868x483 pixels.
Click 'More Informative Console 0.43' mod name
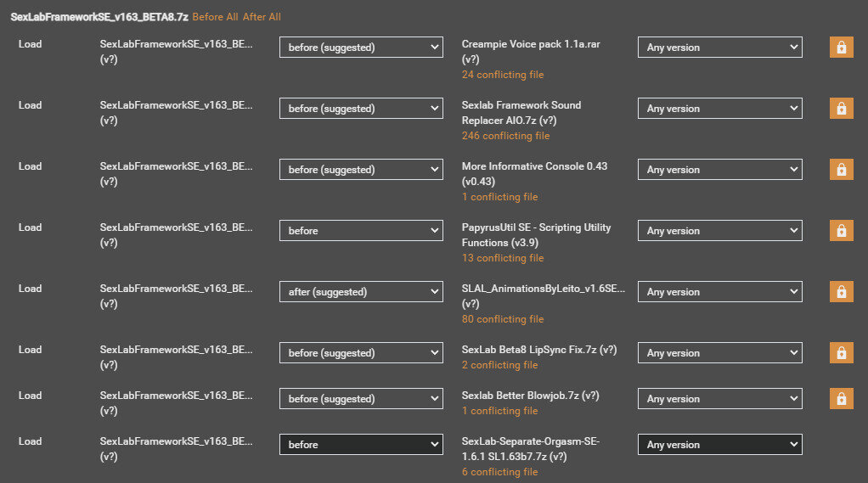(x=534, y=166)
